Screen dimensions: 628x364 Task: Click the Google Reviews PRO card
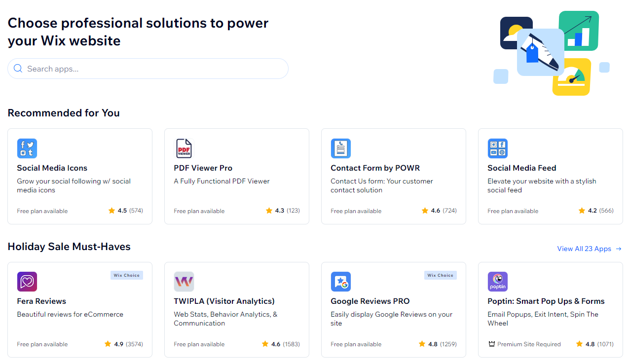click(393, 309)
